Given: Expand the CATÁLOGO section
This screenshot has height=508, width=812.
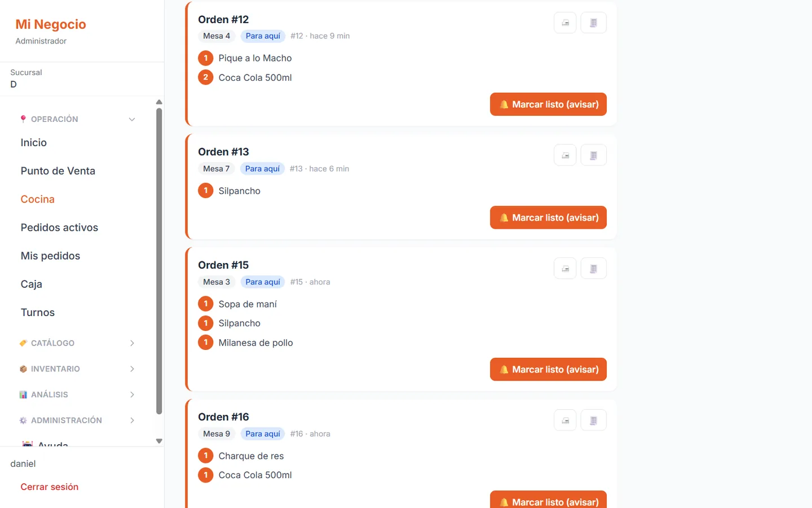Looking at the screenshot, I should [77, 343].
